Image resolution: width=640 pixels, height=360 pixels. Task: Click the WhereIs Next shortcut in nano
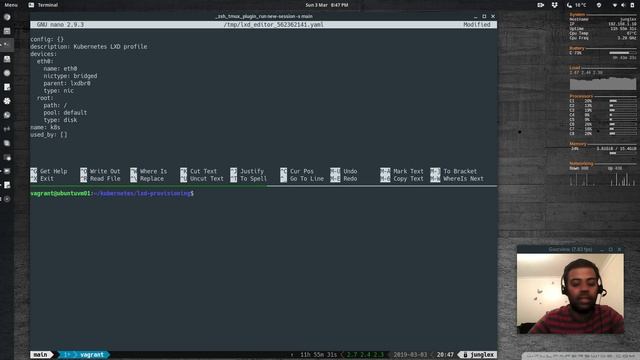tap(457, 179)
